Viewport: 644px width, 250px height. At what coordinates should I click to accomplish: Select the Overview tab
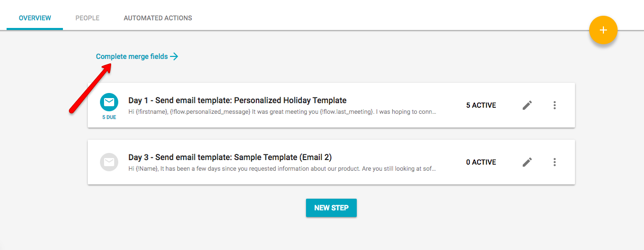[x=35, y=18]
